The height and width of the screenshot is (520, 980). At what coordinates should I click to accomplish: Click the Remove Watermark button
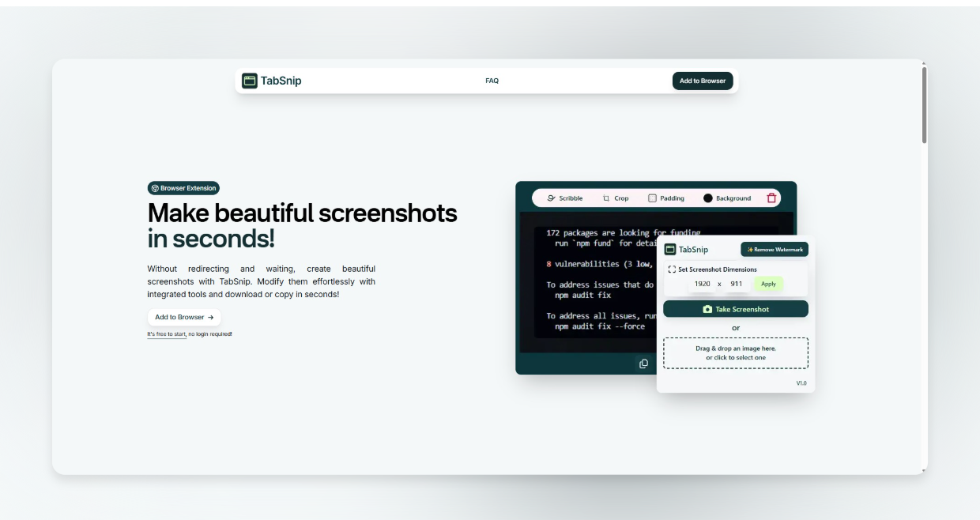pos(775,250)
